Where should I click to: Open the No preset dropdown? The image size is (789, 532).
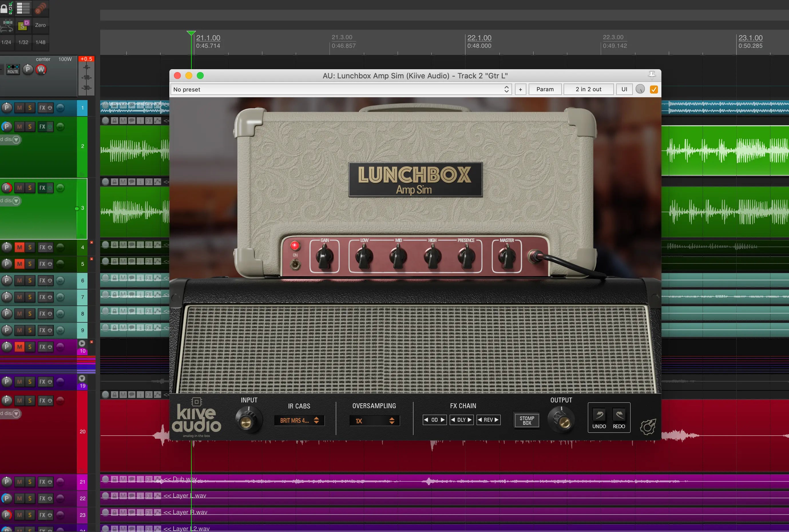click(x=341, y=89)
